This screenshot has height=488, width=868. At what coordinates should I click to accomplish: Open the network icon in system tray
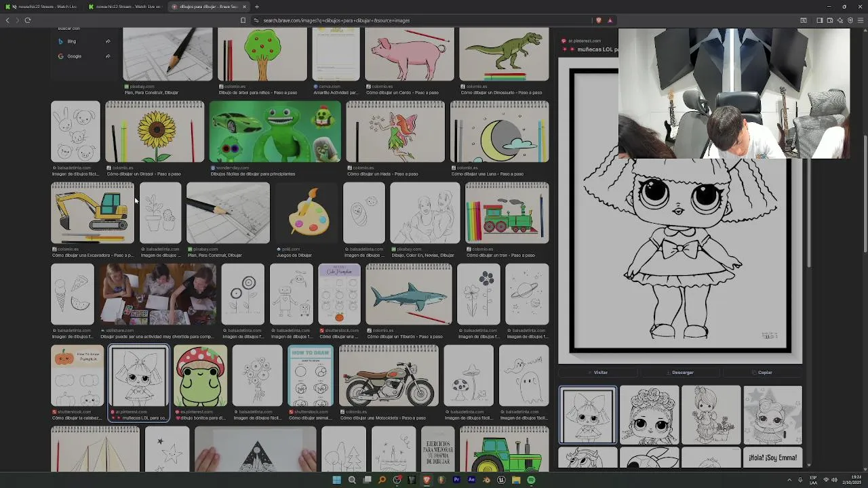pos(826,480)
